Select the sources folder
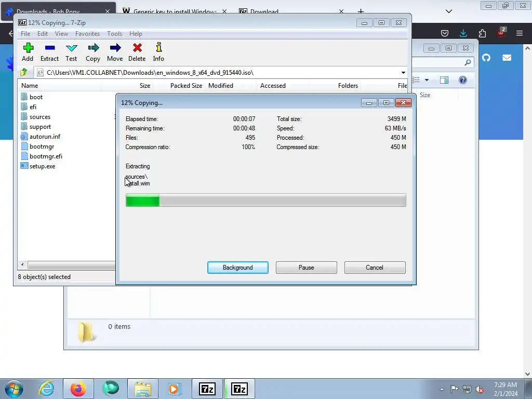This screenshot has height=399, width=532. coord(36,117)
